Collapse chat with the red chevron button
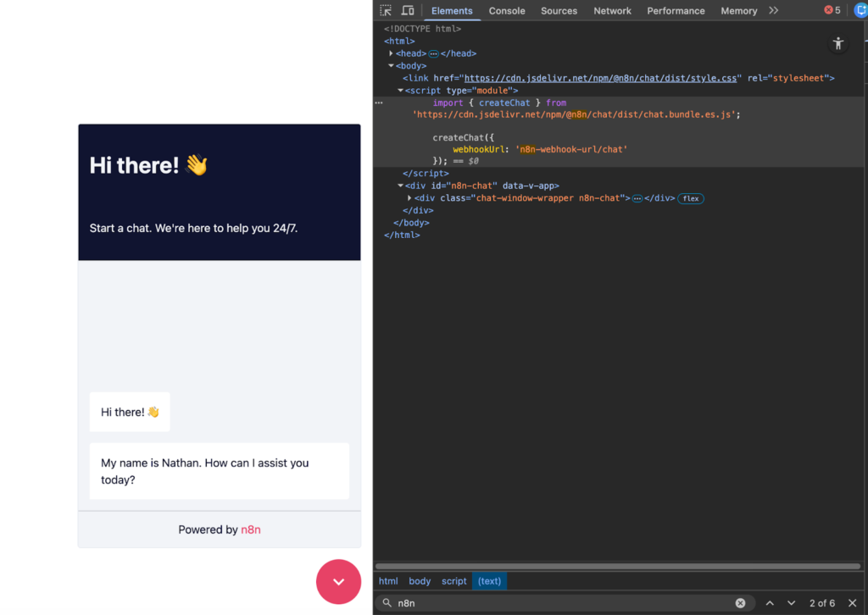Screen dimensions: 868x615 [338, 581]
